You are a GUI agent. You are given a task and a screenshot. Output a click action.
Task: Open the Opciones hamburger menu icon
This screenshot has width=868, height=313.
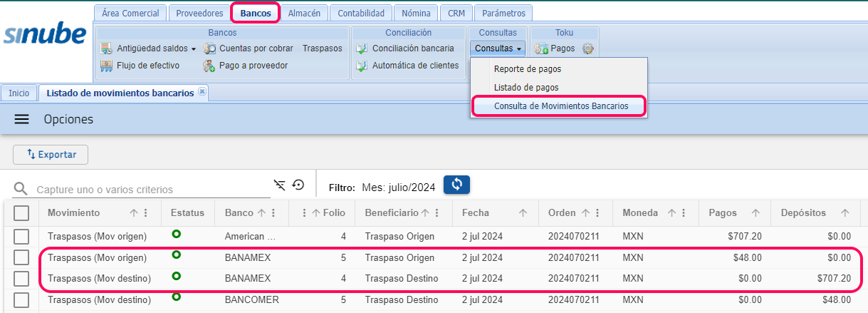click(21, 119)
